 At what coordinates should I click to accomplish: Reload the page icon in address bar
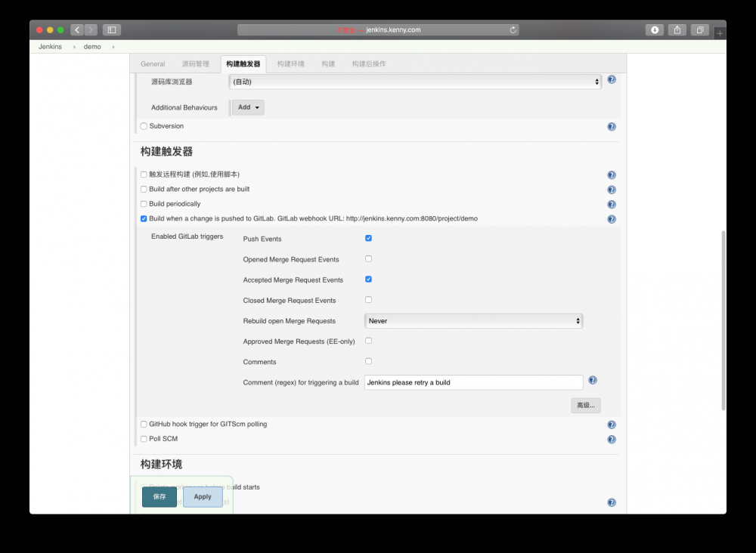click(513, 30)
